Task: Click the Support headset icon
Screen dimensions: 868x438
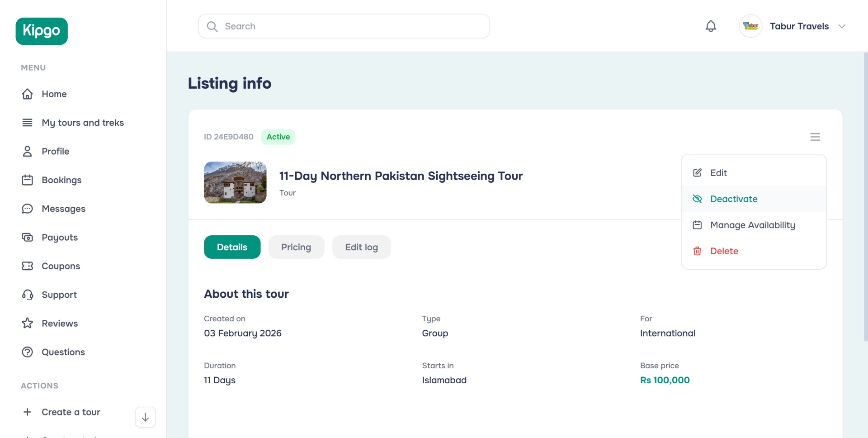Action: point(28,295)
